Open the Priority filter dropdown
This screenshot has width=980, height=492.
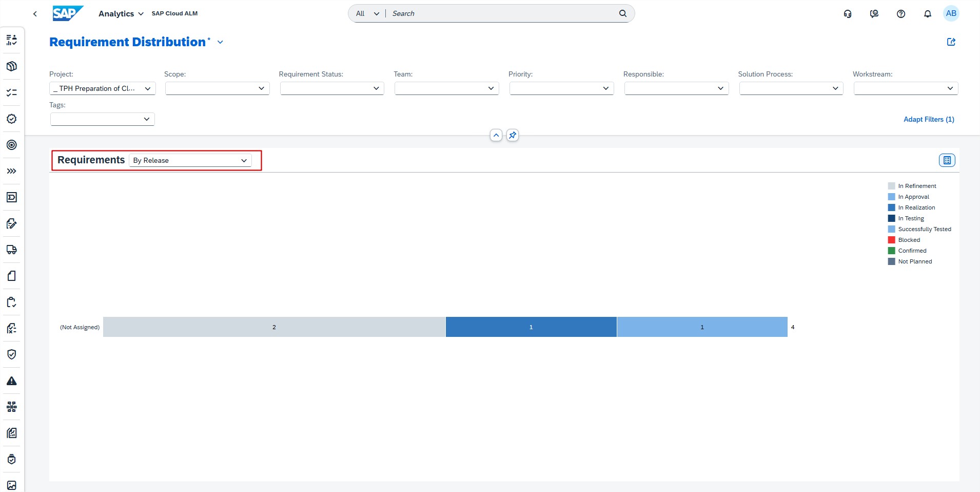(x=561, y=88)
